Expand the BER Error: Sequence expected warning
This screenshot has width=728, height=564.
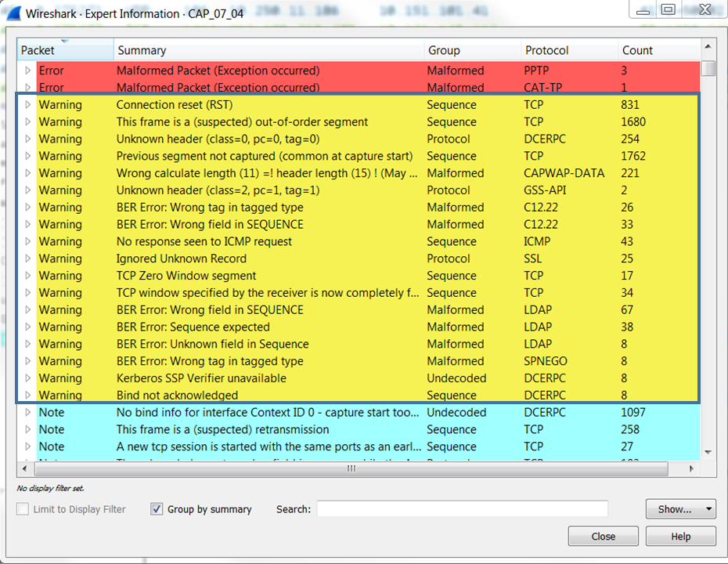tap(28, 327)
